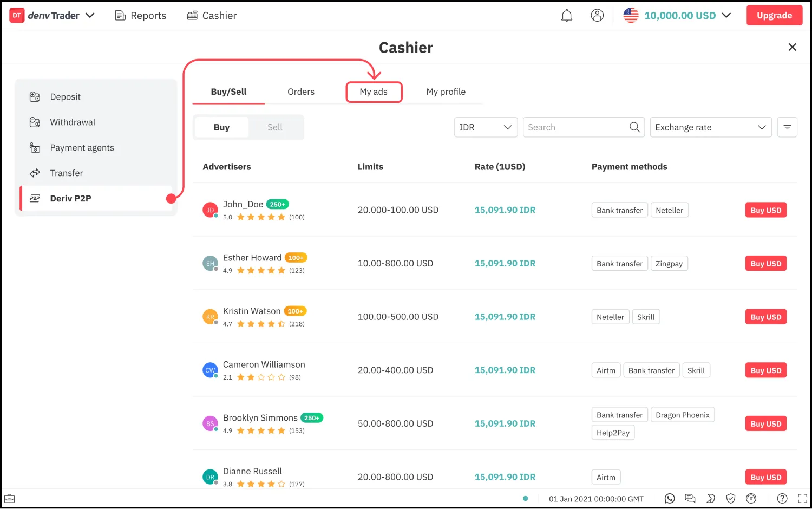Image resolution: width=812 pixels, height=509 pixels.
Task: Open Cashier in the top bar
Action: click(x=212, y=16)
